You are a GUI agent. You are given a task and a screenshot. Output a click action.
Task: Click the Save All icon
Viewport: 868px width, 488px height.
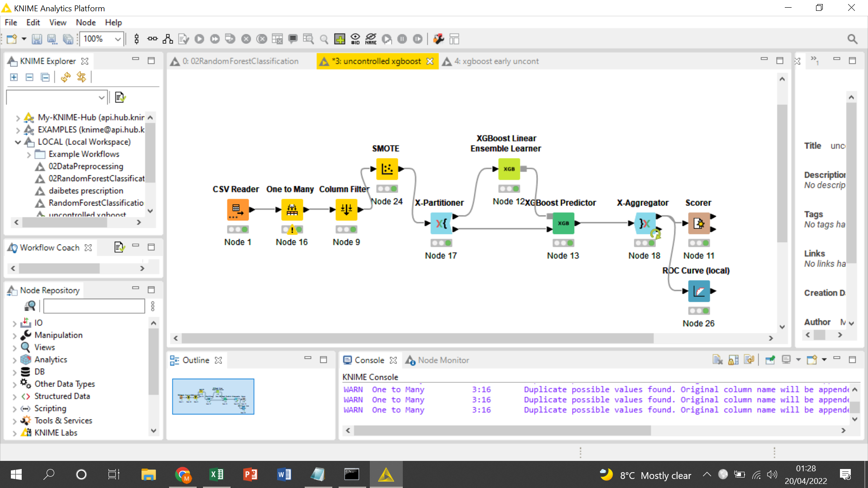pos(68,39)
